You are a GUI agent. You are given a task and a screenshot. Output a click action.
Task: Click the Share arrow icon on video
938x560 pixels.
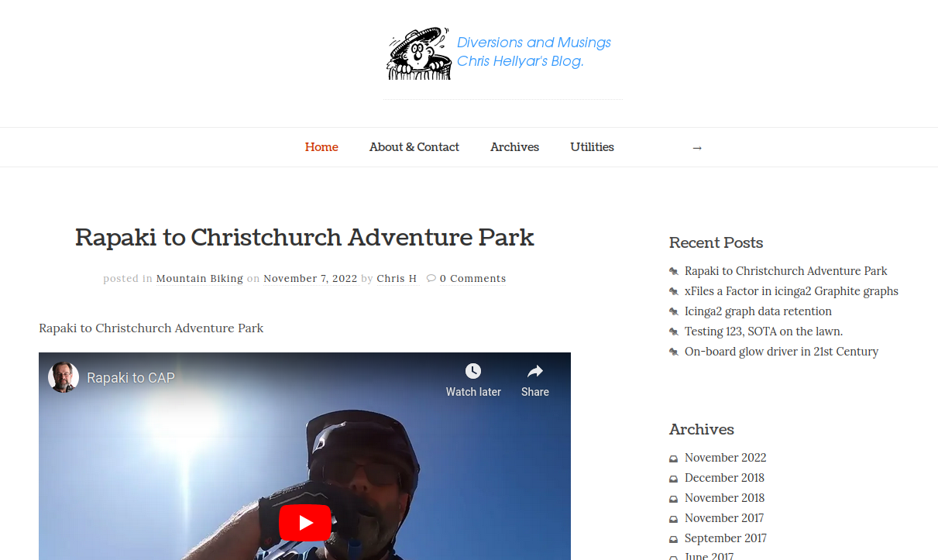[535, 371]
